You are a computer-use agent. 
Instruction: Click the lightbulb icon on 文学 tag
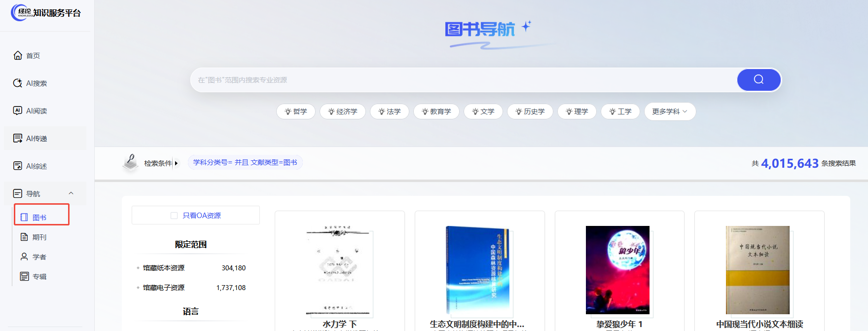pos(475,111)
